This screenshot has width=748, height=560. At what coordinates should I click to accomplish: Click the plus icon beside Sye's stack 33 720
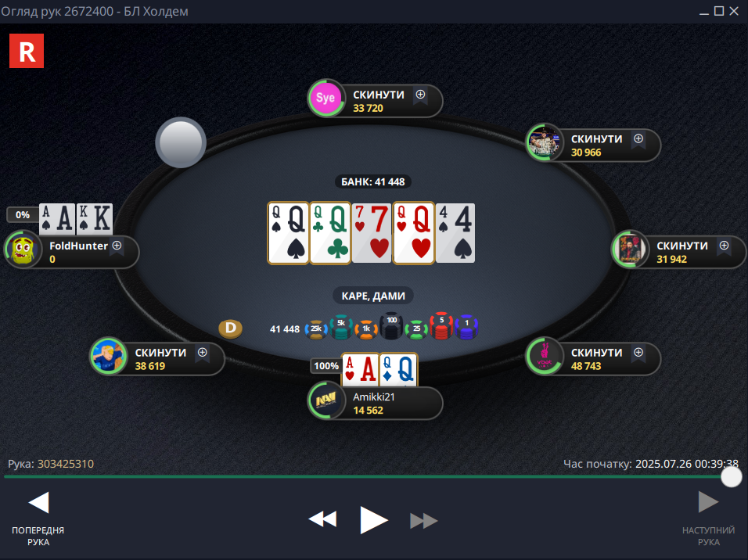[420, 95]
